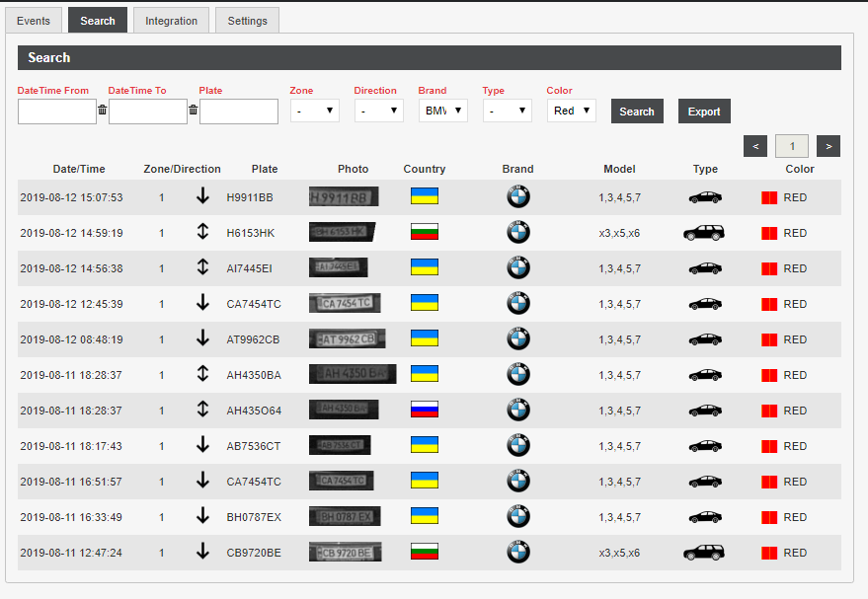868x599 pixels.
Task: Click the Country column header
Action: coord(425,169)
